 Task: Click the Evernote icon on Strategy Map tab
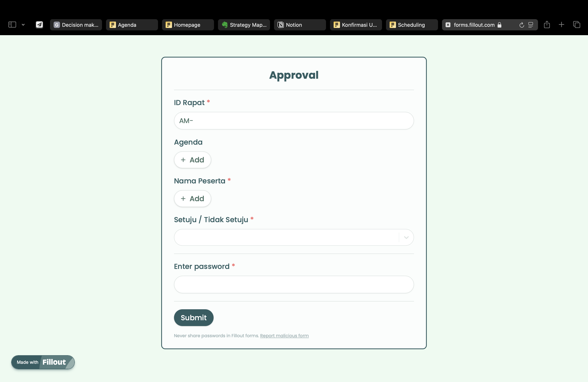pos(225,25)
